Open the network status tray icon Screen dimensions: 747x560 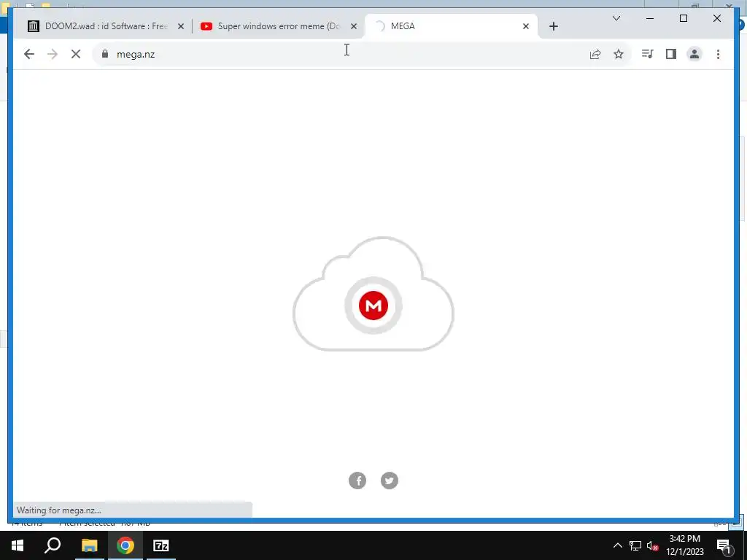click(x=635, y=545)
